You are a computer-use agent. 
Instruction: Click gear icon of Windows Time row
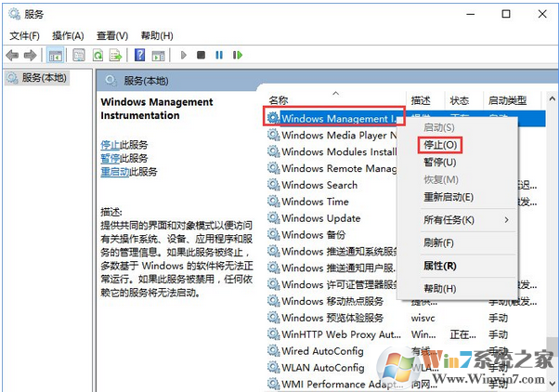[x=273, y=202]
